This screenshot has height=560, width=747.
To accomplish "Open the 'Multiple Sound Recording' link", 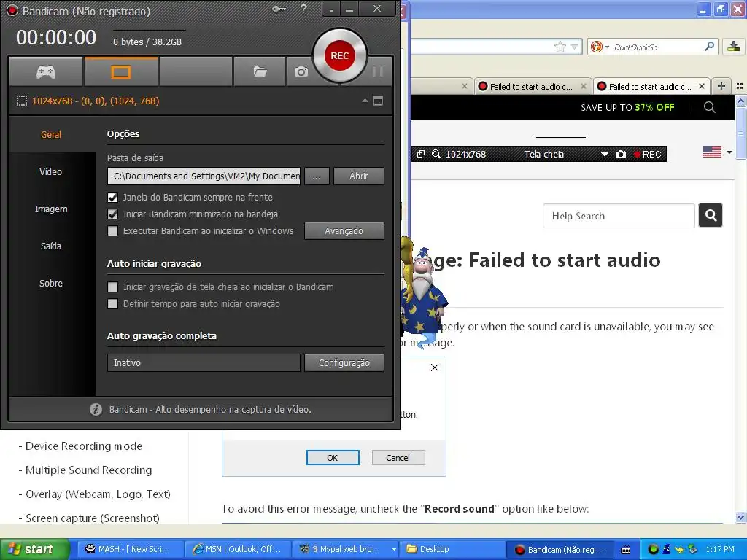I will click(x=88, y=470).
